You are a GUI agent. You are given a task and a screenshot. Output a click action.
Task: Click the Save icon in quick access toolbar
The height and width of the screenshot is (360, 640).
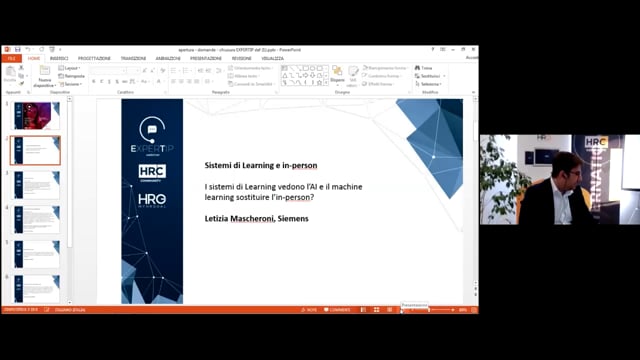tap(18, 49)
